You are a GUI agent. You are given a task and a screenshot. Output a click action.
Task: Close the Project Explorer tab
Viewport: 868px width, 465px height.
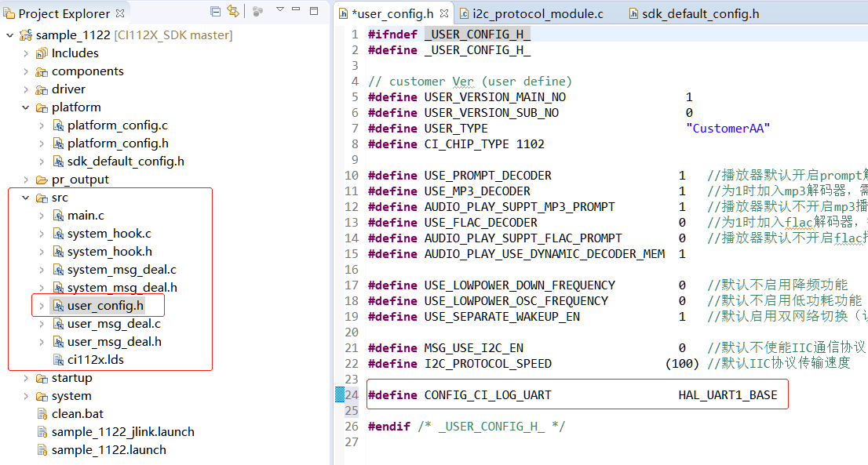coord(120,13)
